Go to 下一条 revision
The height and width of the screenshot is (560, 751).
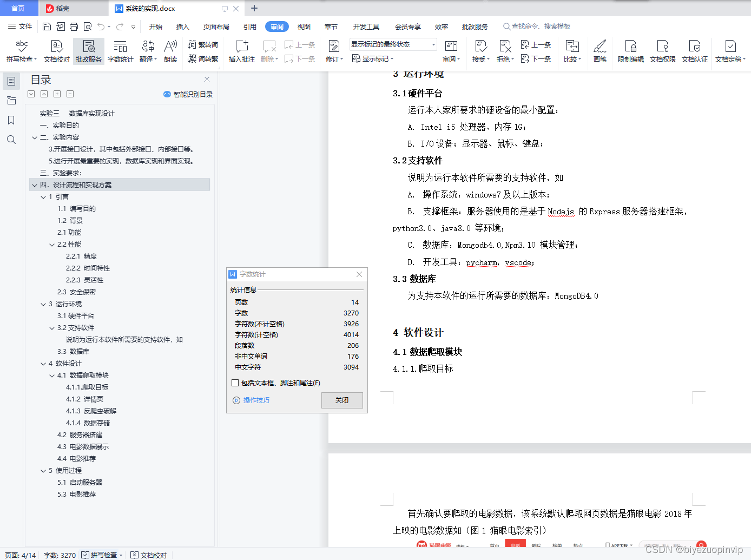(x=536, y=58)
